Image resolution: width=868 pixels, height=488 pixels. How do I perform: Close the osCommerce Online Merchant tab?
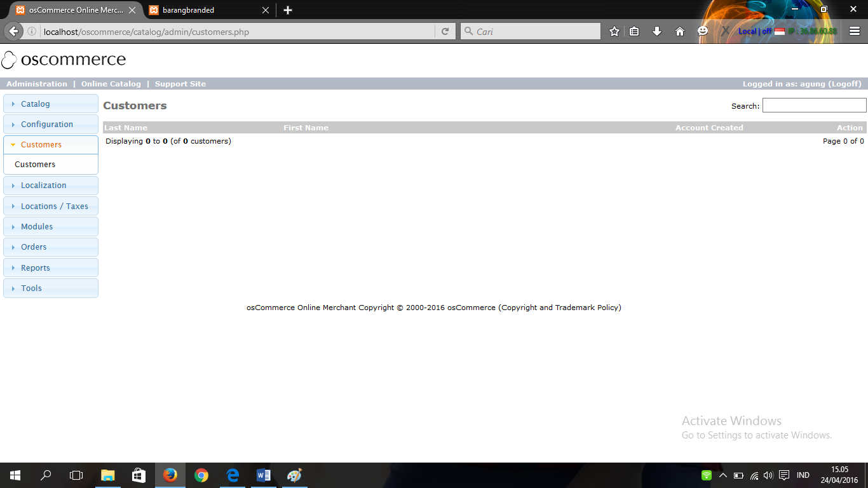[x=132, y=10]
